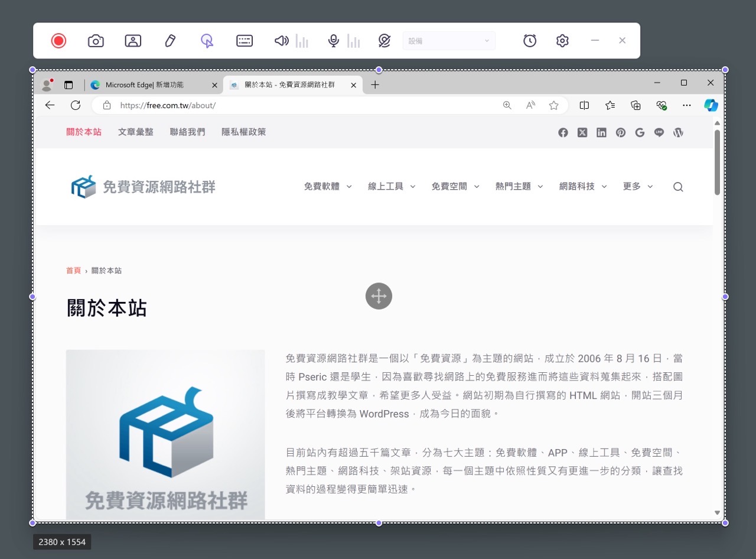Open 隱私權政策 menu link
The image size is (756, 559).
pyautogui.click(x=244, y=132)
